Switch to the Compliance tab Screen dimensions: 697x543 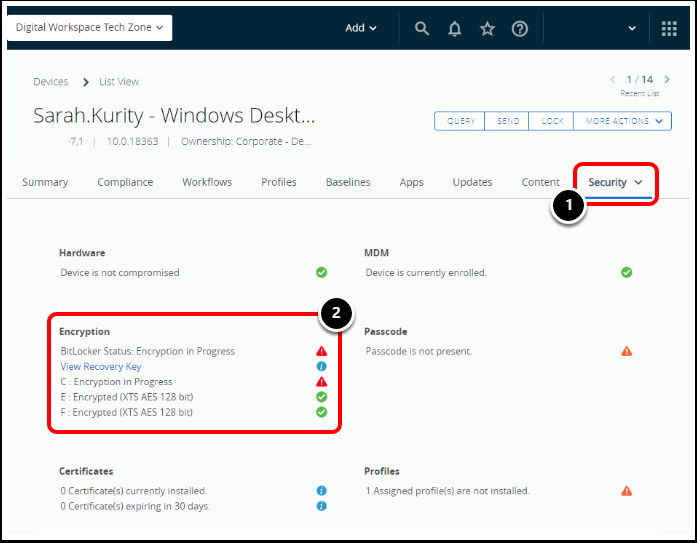[125, 182]
